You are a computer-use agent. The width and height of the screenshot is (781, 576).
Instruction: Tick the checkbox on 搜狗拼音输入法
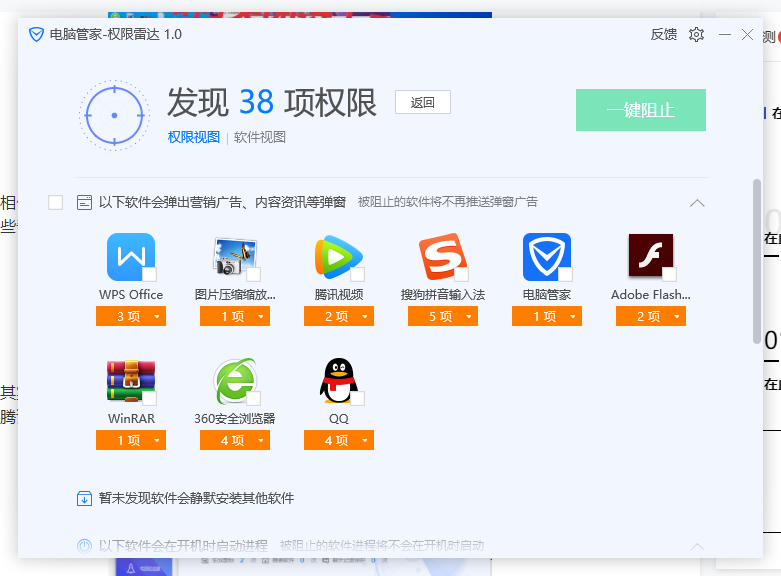coord(461,274)
